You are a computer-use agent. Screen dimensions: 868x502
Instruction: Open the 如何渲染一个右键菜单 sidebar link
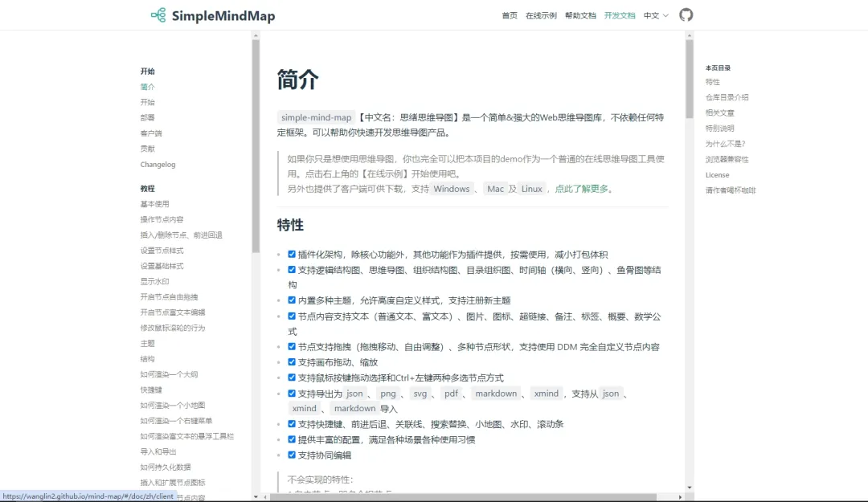(176, 421)
